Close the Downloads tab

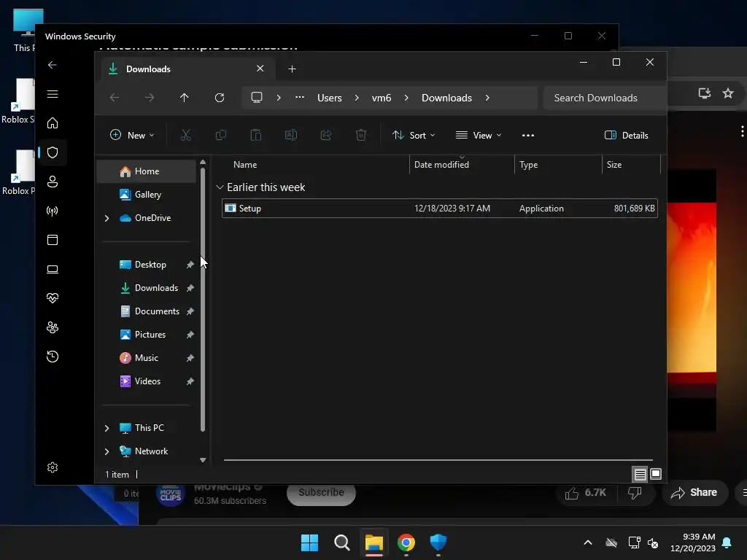click(x=260, y=69)
